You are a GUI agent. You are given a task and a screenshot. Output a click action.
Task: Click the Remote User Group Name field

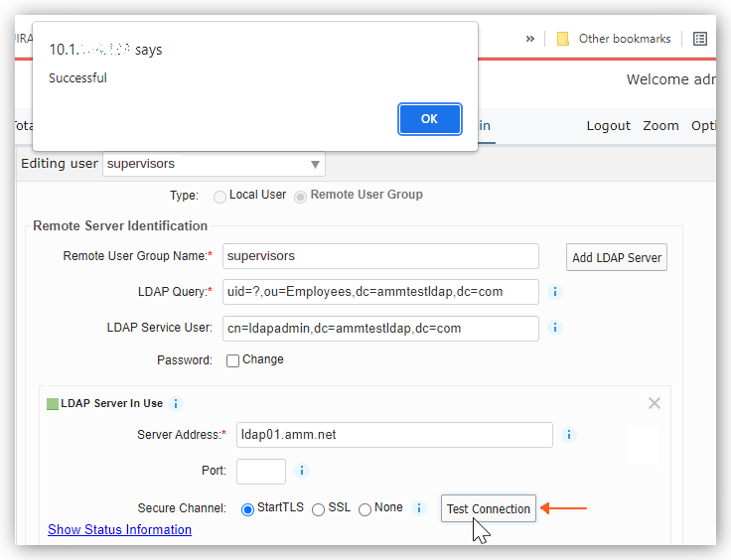pyautogui.click(x=380, y=256)
